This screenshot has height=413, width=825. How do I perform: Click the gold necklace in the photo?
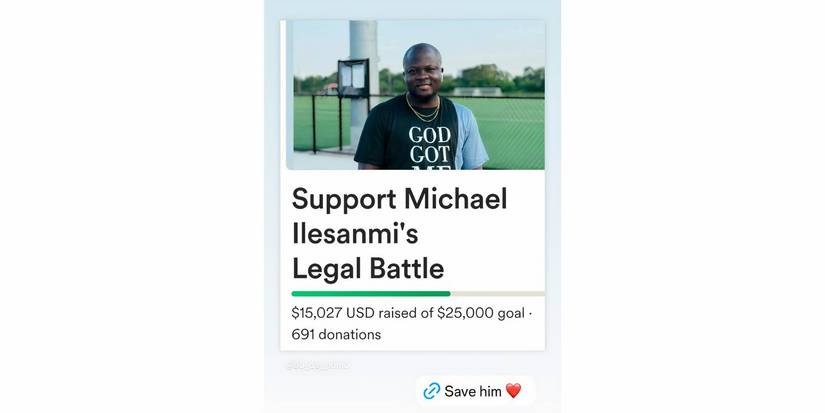click(422, 109)
